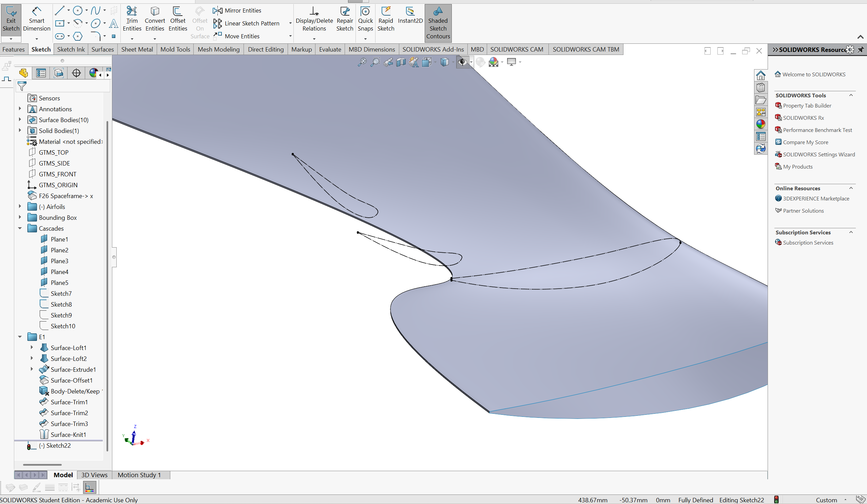The width and height of the screenshot is (867, 504).
Task: Select the Smart Dimension tool
Action: tap(37, 20)
